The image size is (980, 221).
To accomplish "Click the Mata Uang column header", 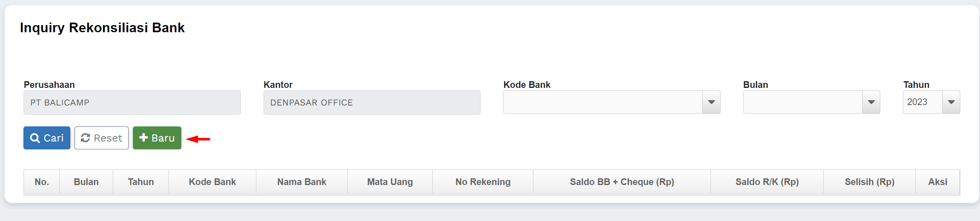I will pyautogui.click(x=390, y=182).
